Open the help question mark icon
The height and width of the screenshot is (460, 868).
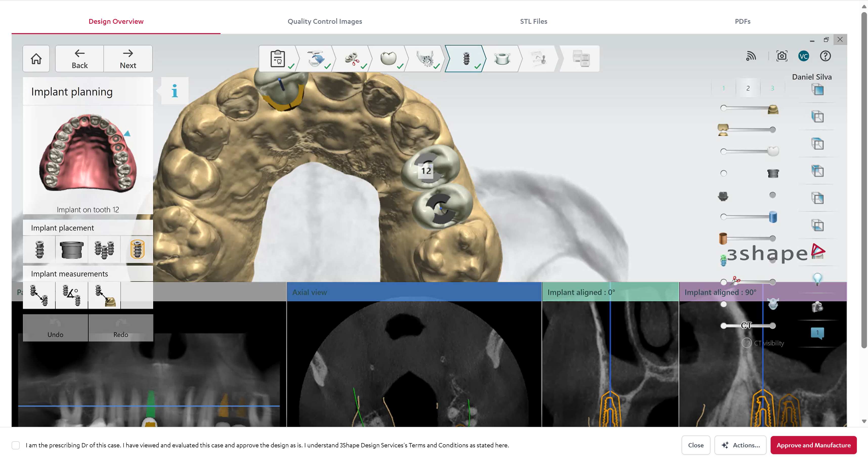coord(825,56)
